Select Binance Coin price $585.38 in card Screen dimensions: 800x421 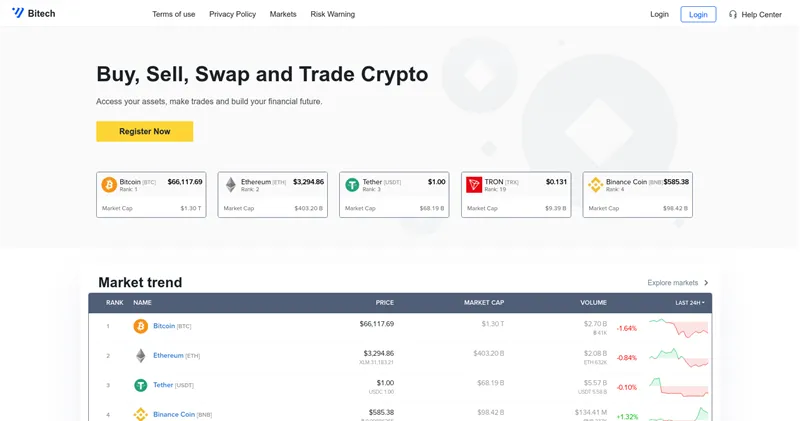(676, 182)
